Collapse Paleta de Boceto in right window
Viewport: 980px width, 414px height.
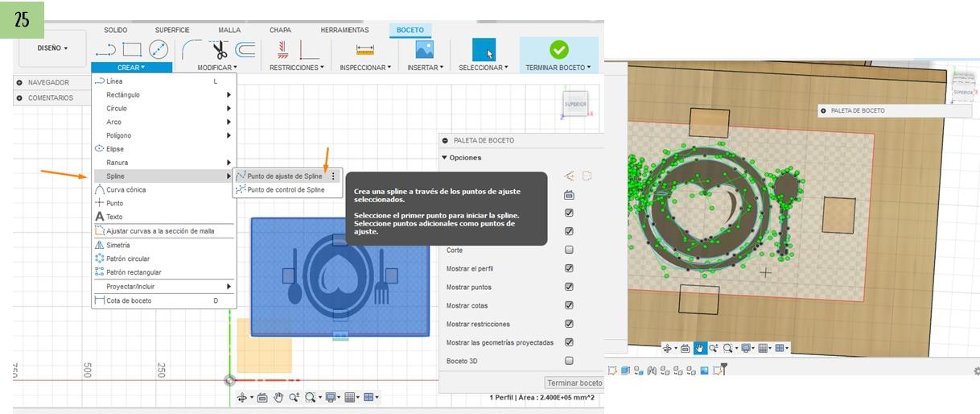point(824,110)
